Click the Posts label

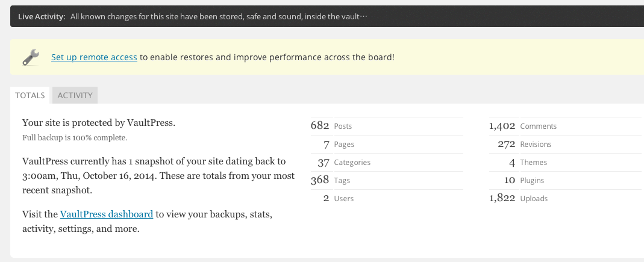pos(343,126)
